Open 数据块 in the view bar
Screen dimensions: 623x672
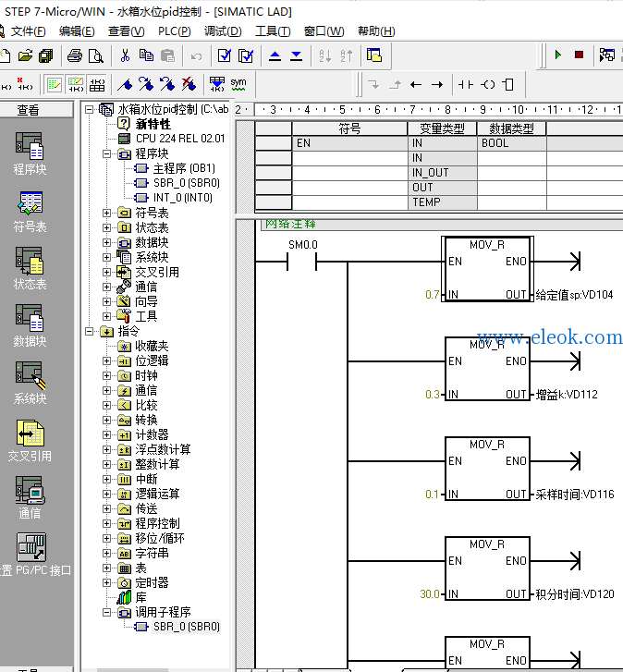pos(30,325)
